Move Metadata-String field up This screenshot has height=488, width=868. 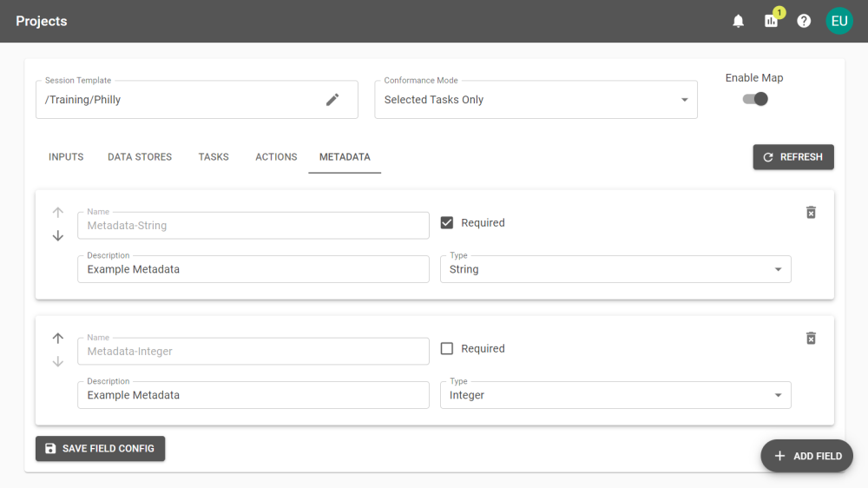click(57, 212)
